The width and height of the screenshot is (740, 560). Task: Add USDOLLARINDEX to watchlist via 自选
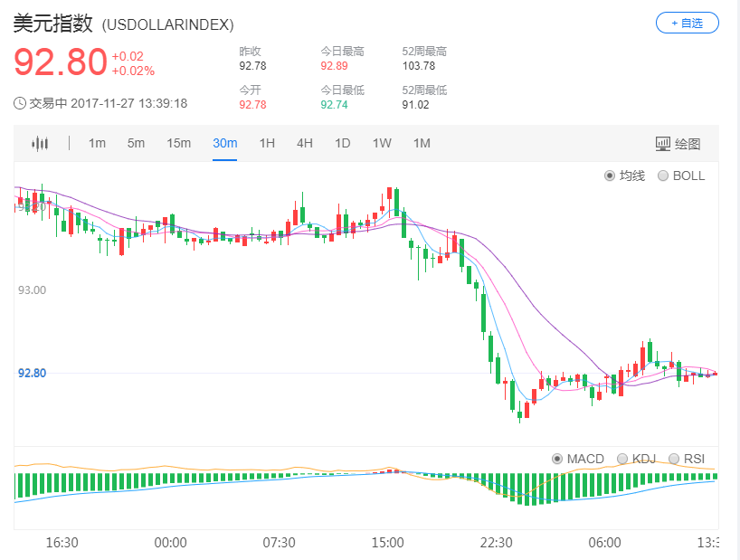pyautogui.click(x=687, y=23)
